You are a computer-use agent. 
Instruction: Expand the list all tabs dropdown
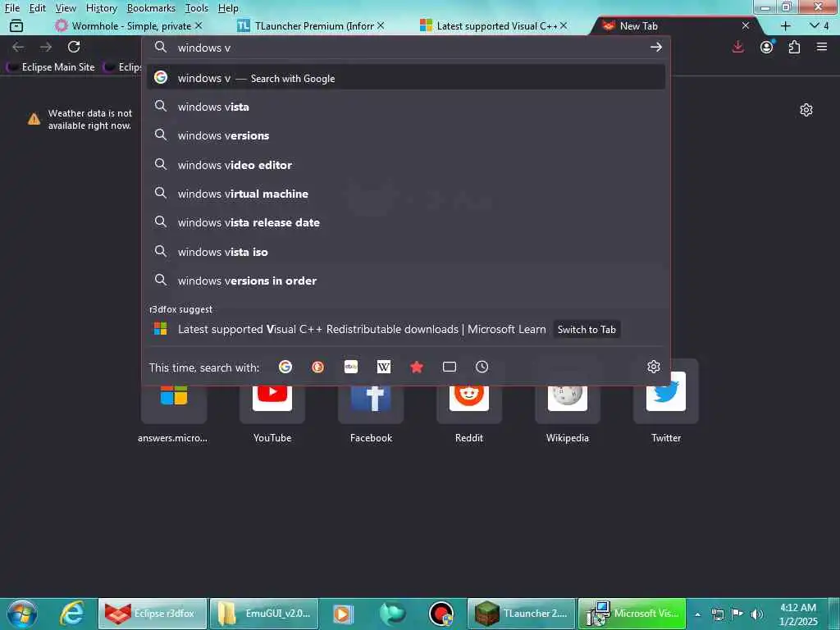pos(819,25)
